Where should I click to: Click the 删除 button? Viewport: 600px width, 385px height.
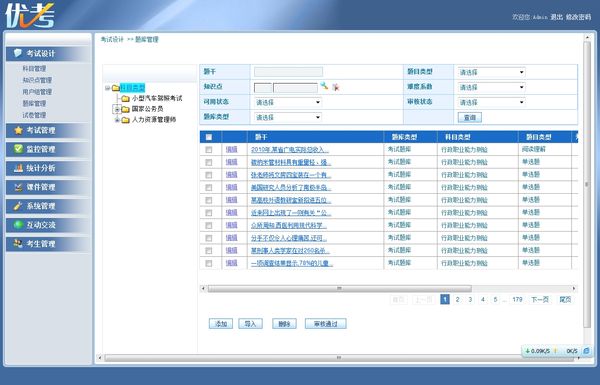tap(284, 324)
